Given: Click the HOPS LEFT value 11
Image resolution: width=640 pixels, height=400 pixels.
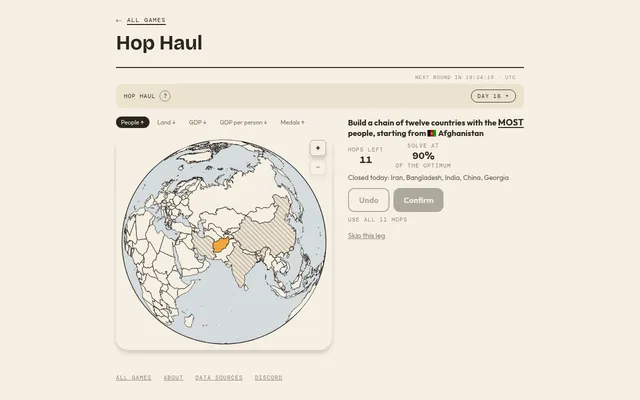Looking at the screenshot, I should [x=366, y=160].
